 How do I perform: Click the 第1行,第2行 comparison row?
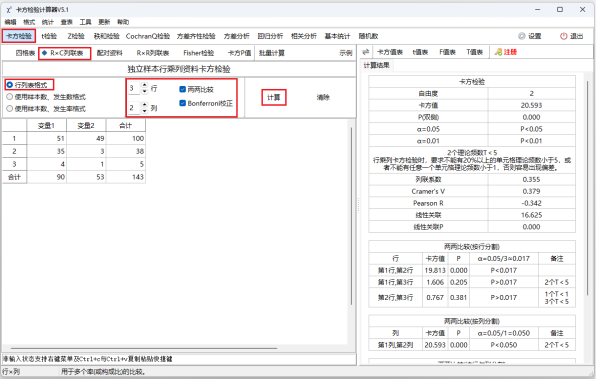tap(472, 270)
